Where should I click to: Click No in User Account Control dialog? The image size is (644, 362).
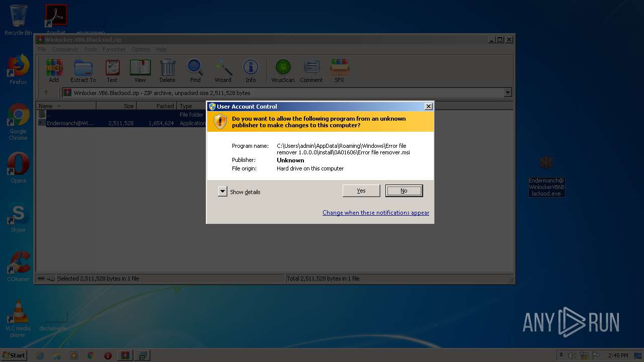click(x=404, y=191)
